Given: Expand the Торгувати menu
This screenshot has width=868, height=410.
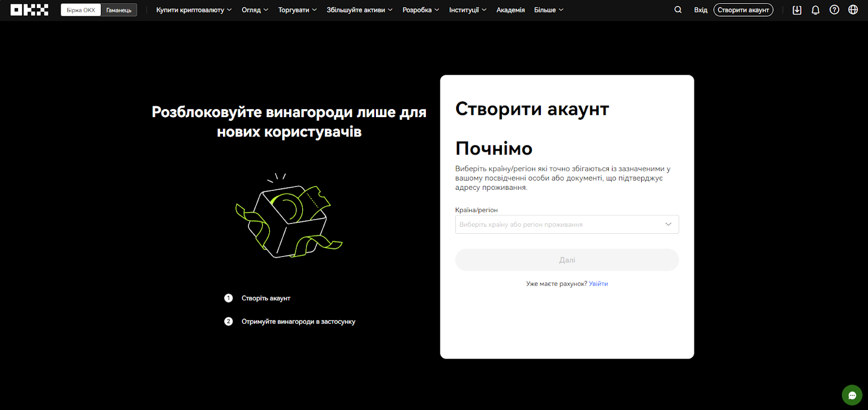Looking at the screenshot, I should 297,10.
